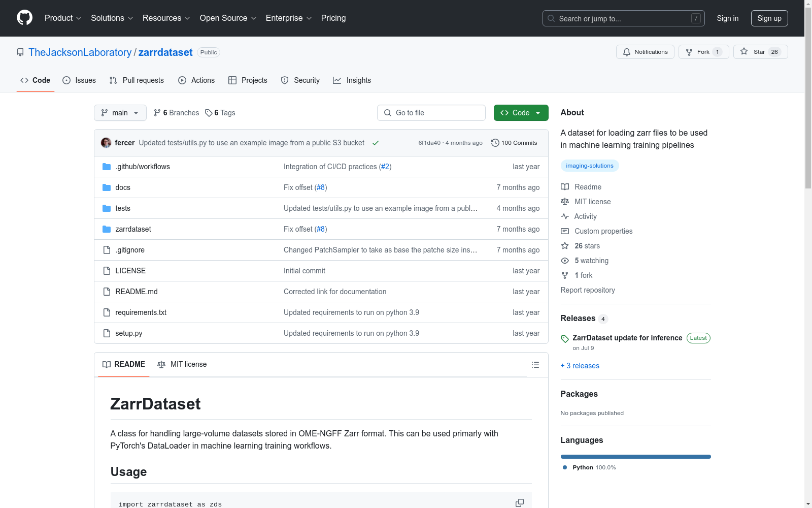812x508 pixels.
Task: Click Report repository link
Action: tap(588, 290)
